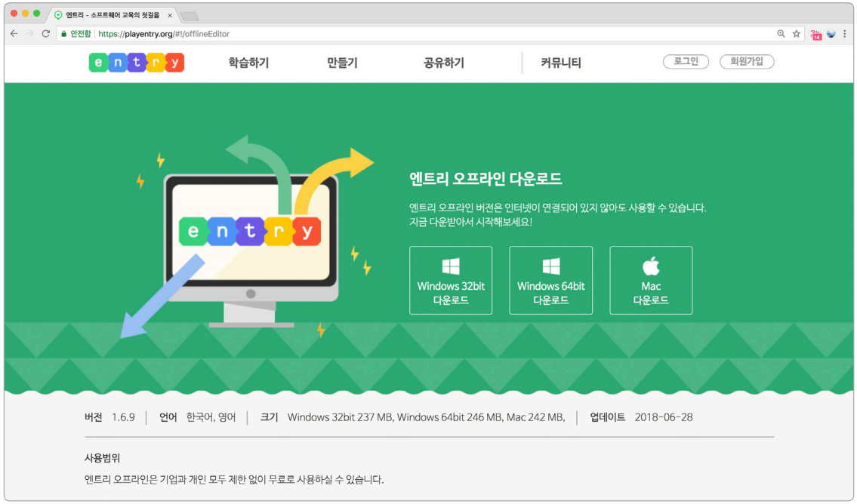Click the bookmark star in address bar
857x504 pixels.
796,34
